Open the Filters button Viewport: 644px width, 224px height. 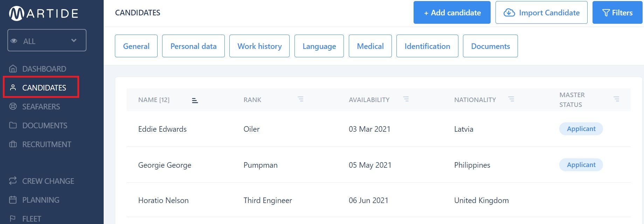(x=617, y=13)
